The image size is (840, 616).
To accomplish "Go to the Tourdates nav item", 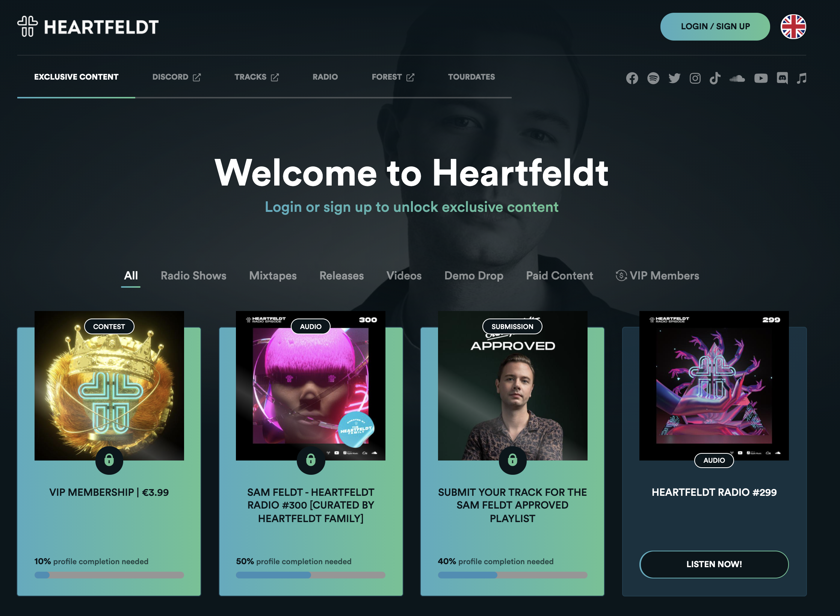I will 471,77.
